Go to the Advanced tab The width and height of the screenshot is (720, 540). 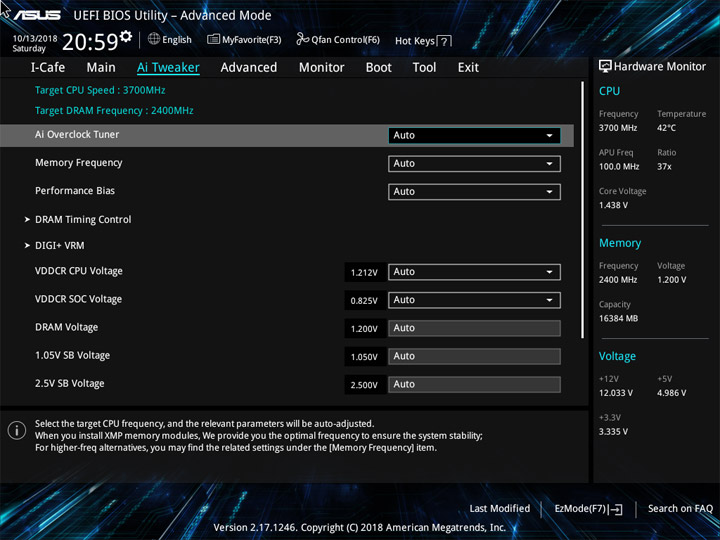[249, 68]
